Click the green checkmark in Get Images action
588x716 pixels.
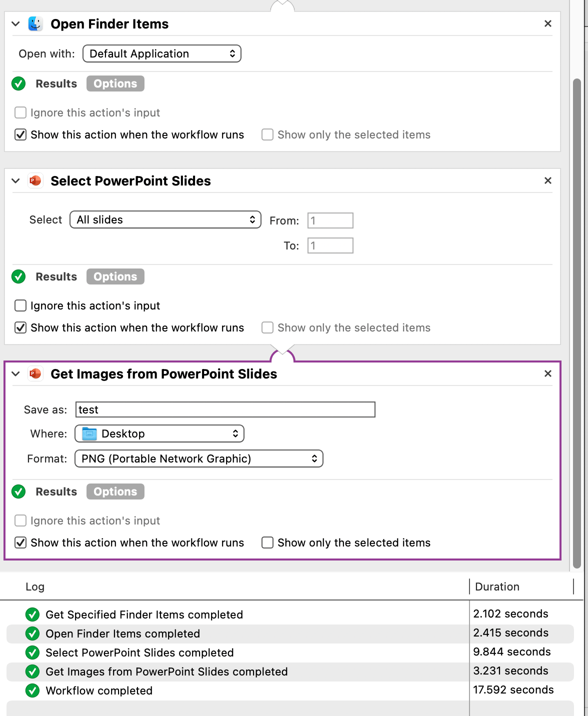(19, 491)
